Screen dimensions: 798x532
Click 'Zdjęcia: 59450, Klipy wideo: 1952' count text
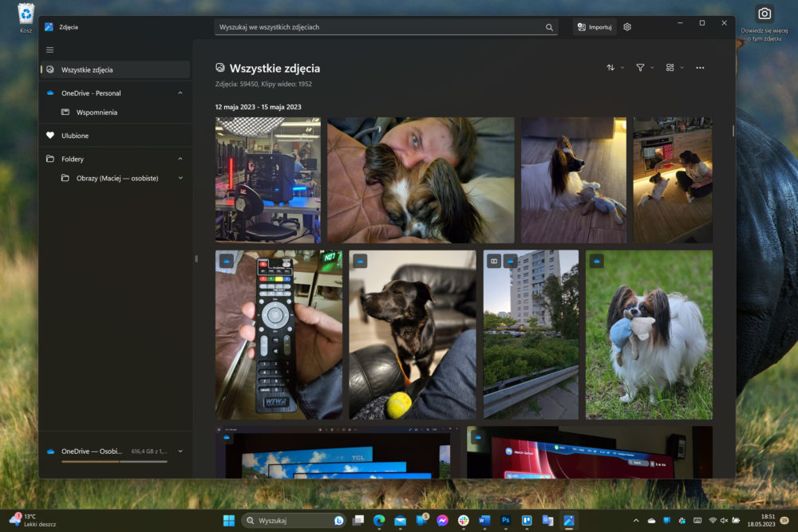point(263,84)
